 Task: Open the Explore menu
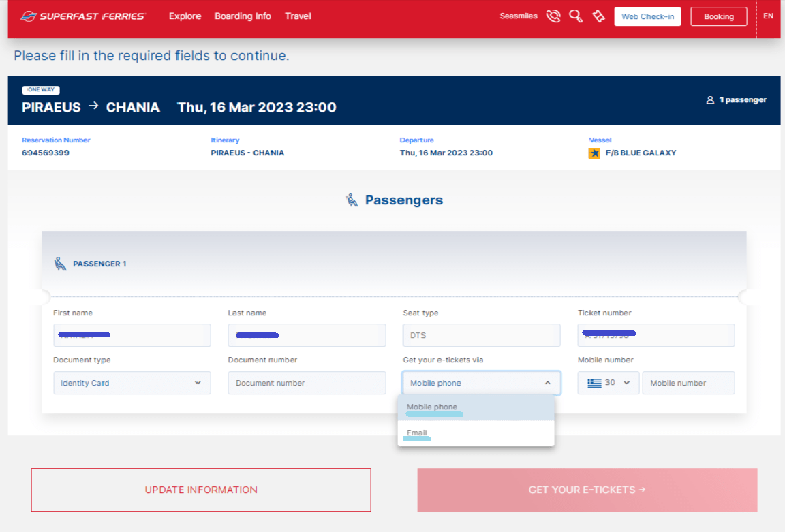point(185,16)
